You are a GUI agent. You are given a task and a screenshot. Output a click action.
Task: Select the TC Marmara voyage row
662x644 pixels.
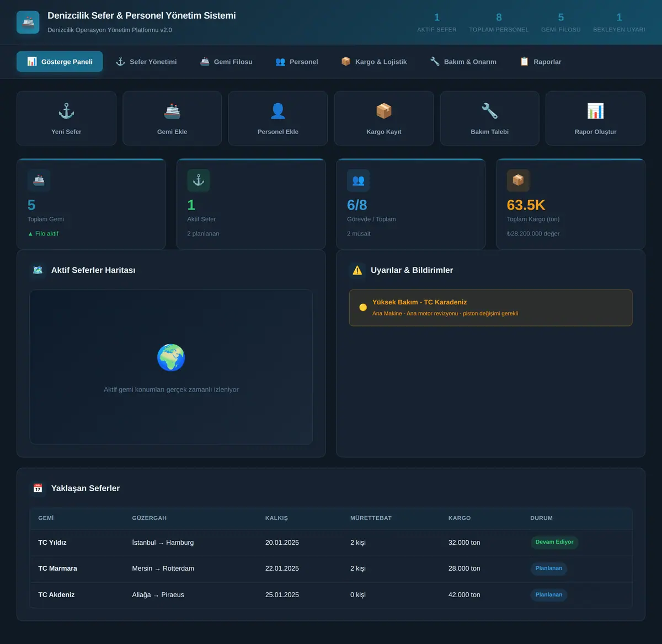click(x=331, y=568)
